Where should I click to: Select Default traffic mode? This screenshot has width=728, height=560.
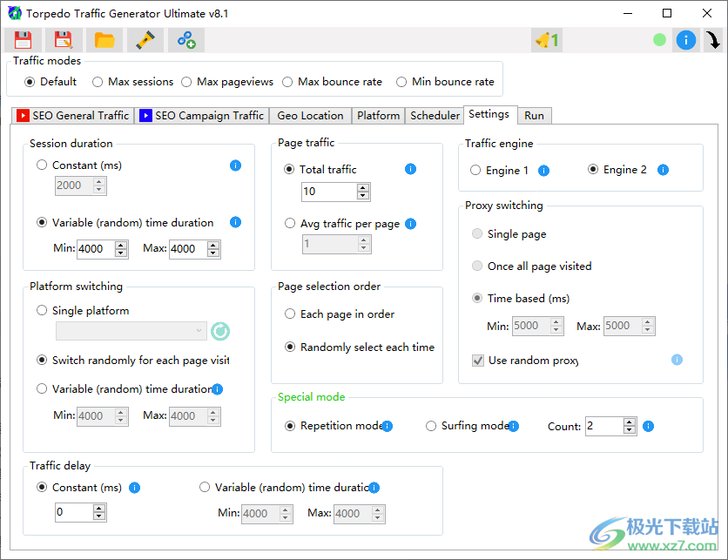point(51,82)
